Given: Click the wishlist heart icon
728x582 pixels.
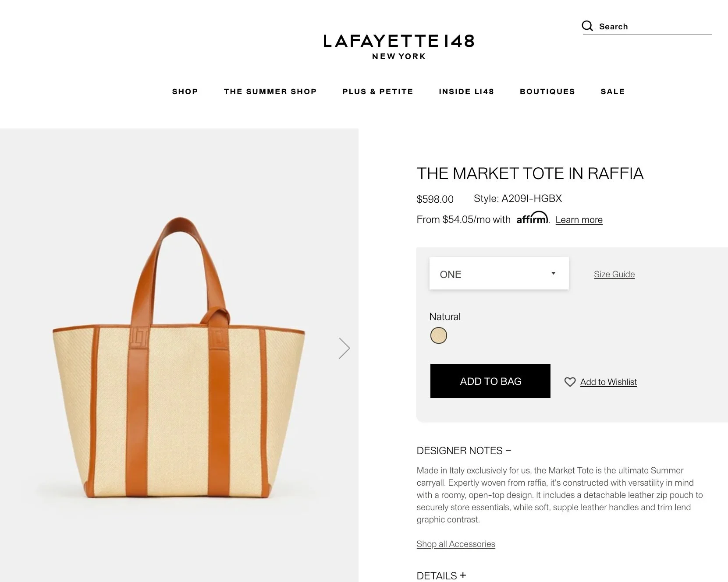Looking at the screenshot, I should [x=570, y=382].
